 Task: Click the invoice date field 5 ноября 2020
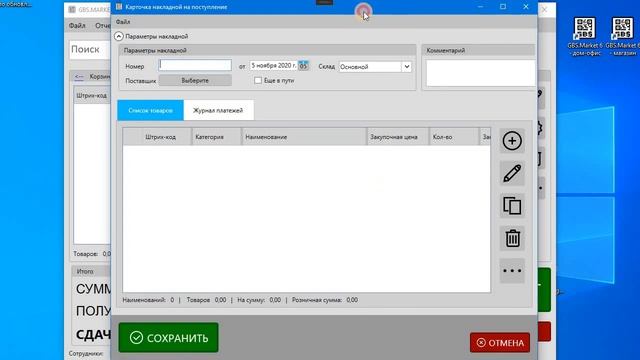pos(273,65)
